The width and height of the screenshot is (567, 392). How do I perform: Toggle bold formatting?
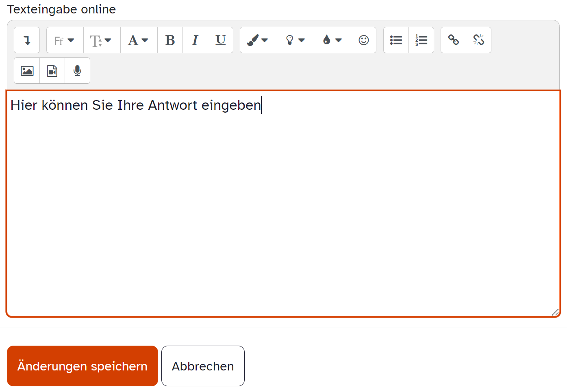click(170, 40)
